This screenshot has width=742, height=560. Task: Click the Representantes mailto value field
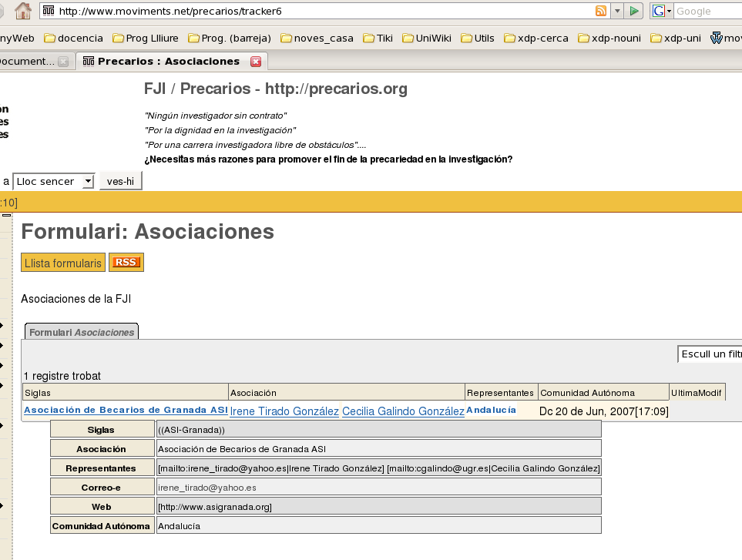[378, 468]
